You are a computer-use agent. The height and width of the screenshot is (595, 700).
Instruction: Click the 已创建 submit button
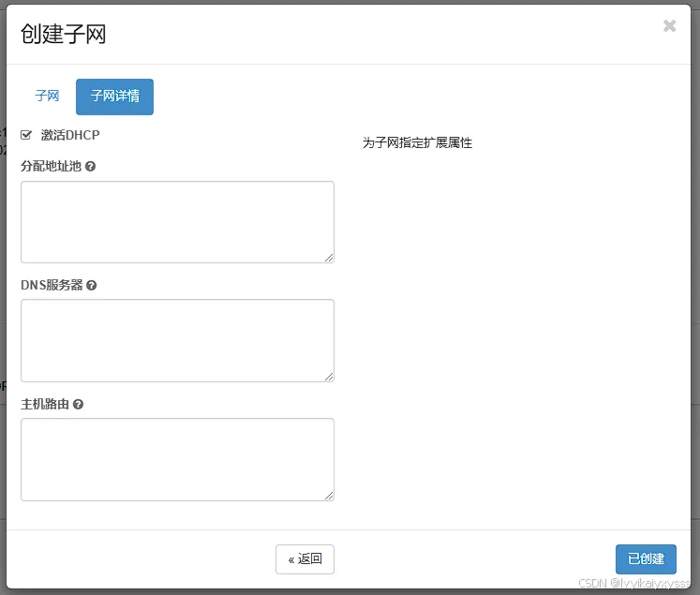[646, 559]
